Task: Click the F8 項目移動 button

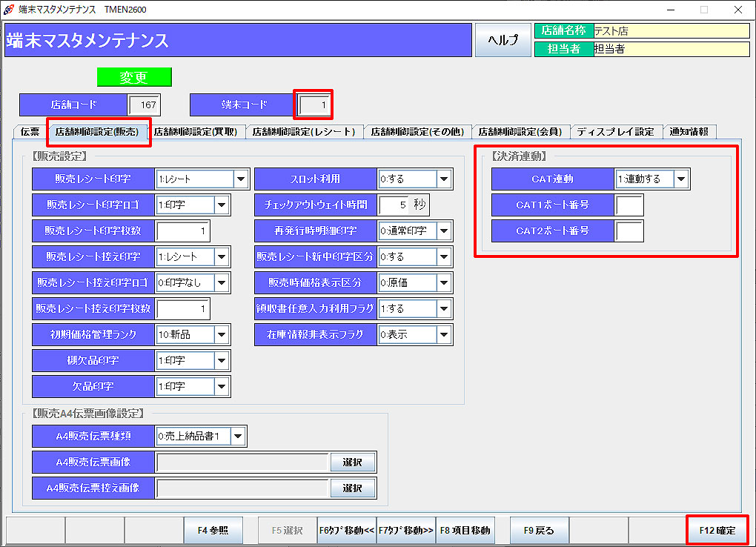Action: click(x=465, y=531)
